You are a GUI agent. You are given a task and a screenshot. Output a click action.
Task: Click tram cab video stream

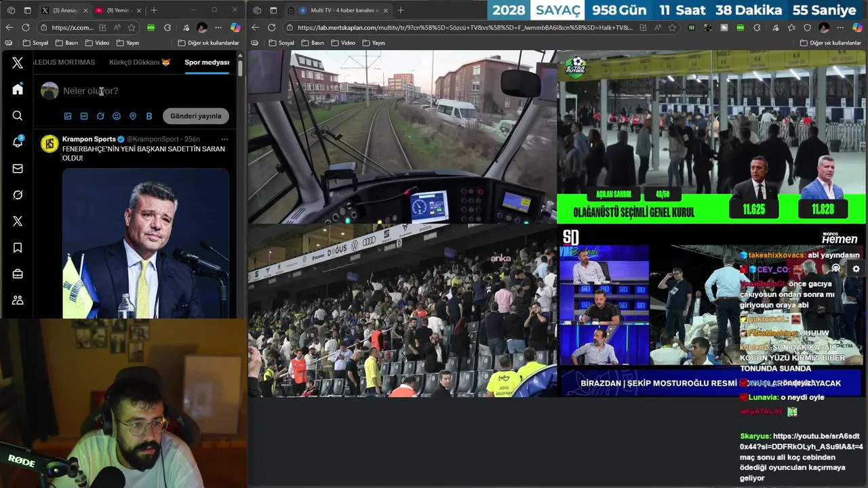click(402, 137)
